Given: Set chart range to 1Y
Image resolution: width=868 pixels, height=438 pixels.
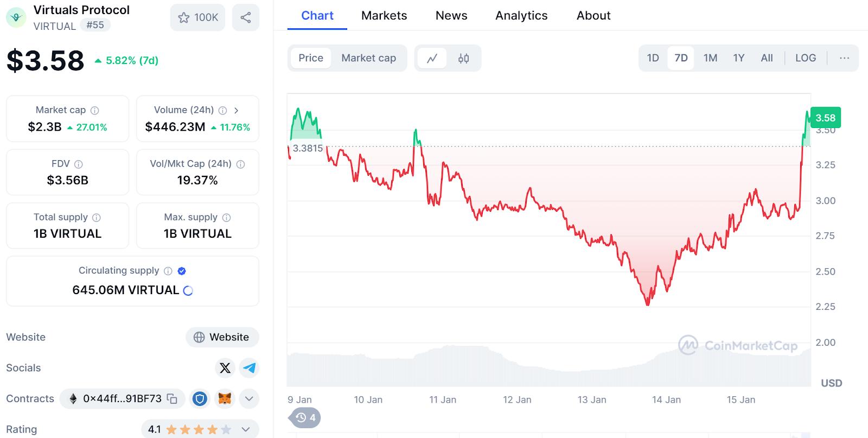Looking at the screenshot, I should point(739,58).
